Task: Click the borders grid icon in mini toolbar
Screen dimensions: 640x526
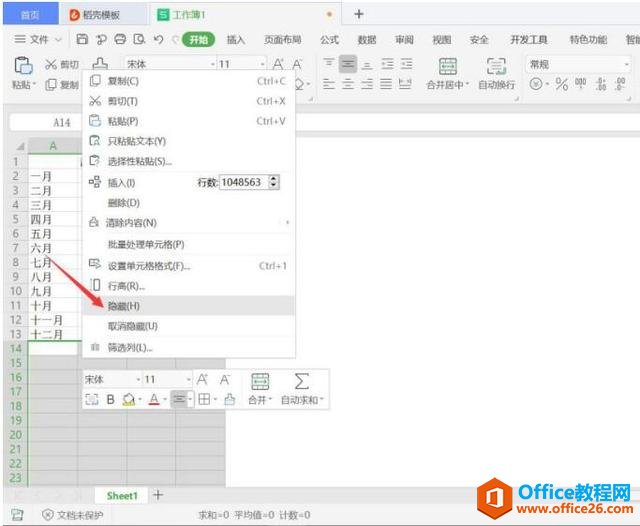Action: pyautogui.click(x=204, y=399)
